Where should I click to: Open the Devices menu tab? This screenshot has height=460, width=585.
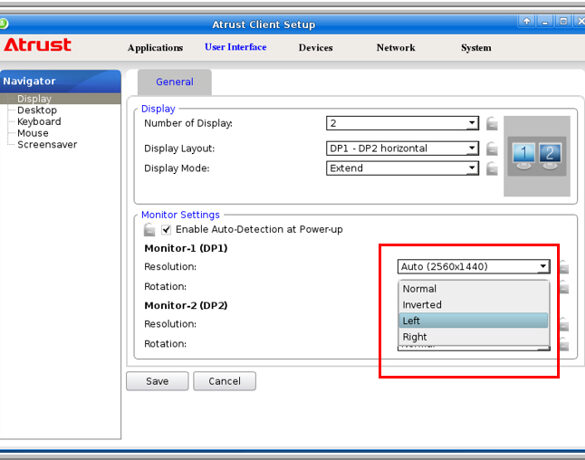(x=316, y=48)
